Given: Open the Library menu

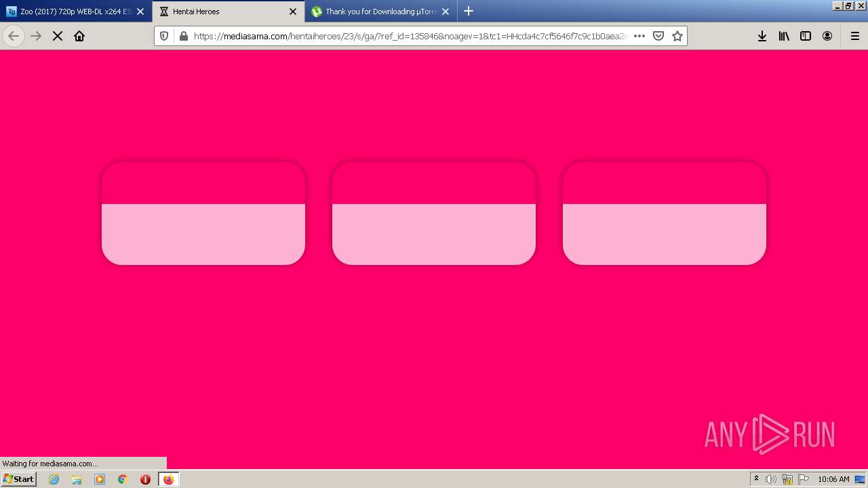Looking at the screenshot, I should 784,36.
